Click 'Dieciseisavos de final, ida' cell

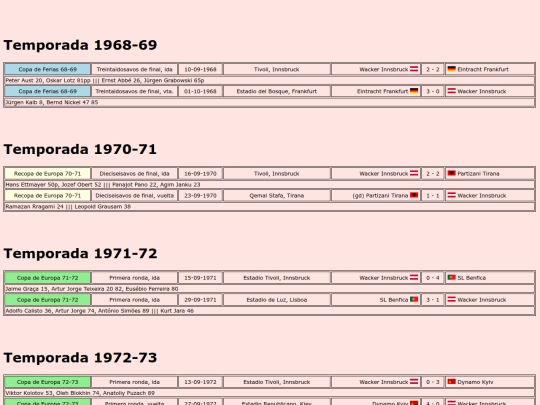pyautogui.click(x=134, y=174)
